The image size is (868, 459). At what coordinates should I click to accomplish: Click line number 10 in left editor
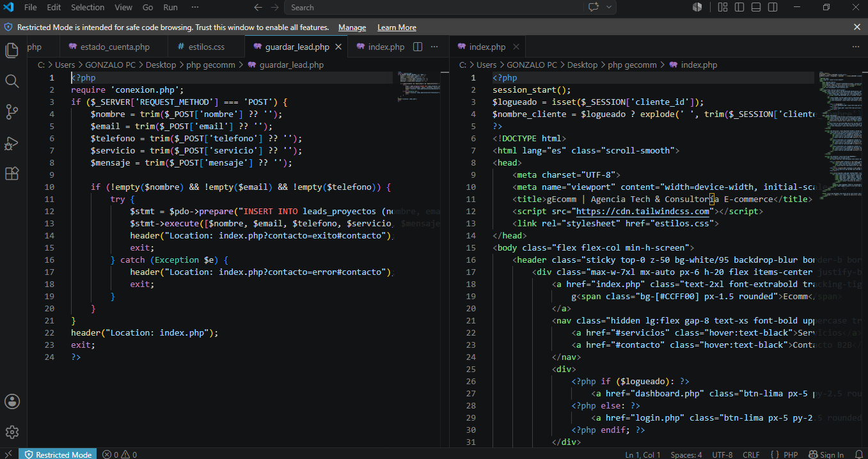click(x=49, y=187)
